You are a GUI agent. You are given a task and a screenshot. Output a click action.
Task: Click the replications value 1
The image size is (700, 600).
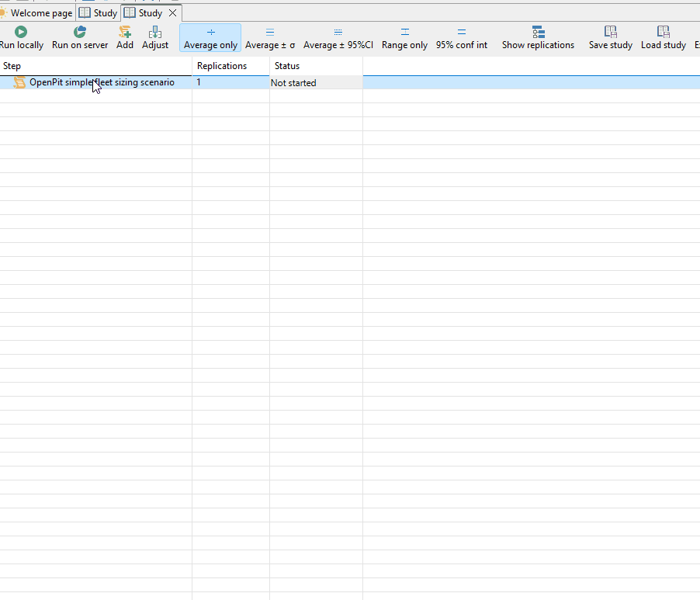[199, 82]
